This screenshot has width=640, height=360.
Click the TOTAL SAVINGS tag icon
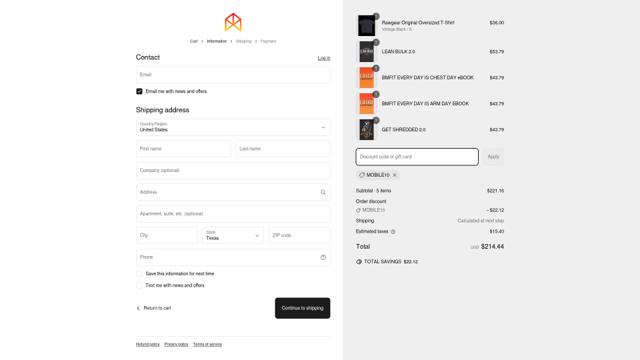[x=359, y=262]
